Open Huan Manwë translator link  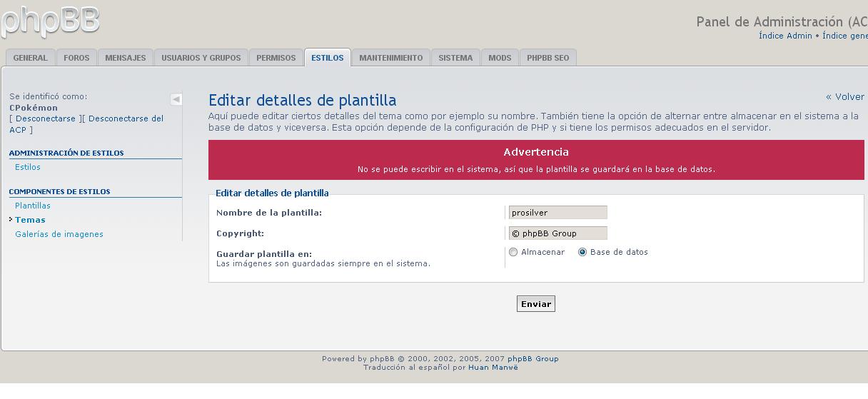click(493, 368)
